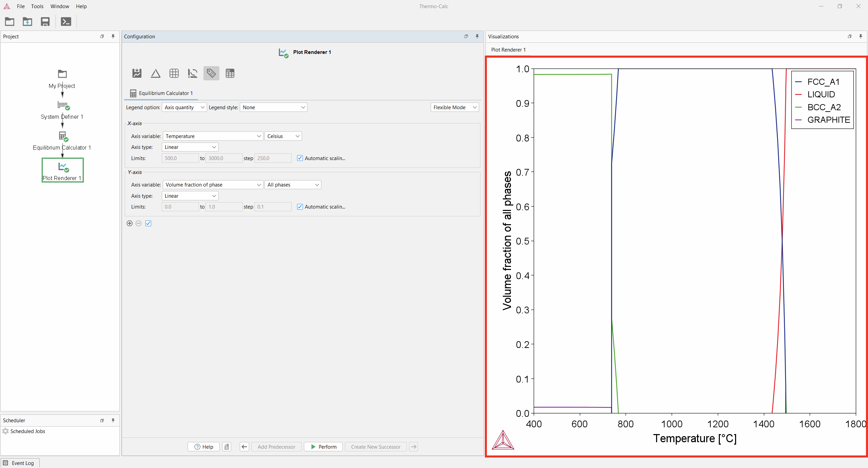Expand the Flexible Mode dropdown
868x468 pixels.
click(x=454, y=107)
